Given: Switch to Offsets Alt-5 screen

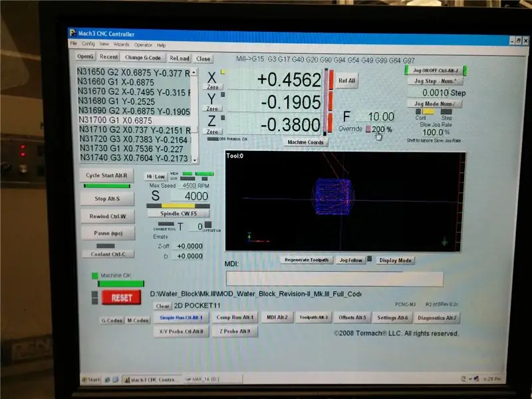Looking at the screenshot, I should click(352, 318).
